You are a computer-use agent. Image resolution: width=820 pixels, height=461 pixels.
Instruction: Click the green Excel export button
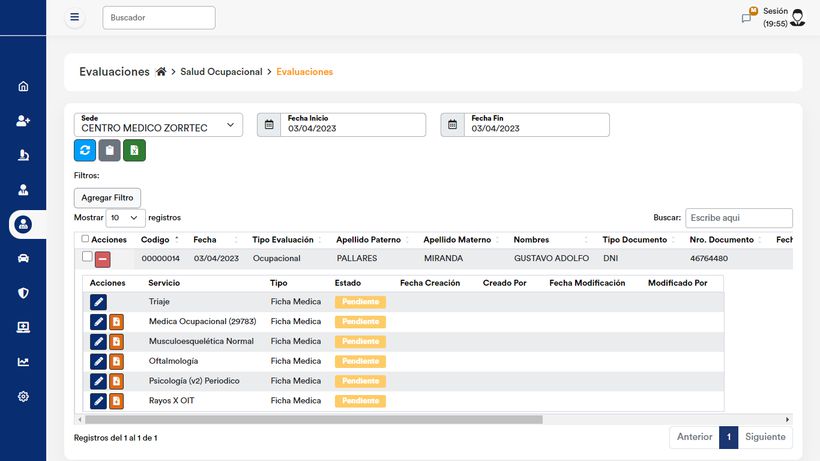coord(134,151)
